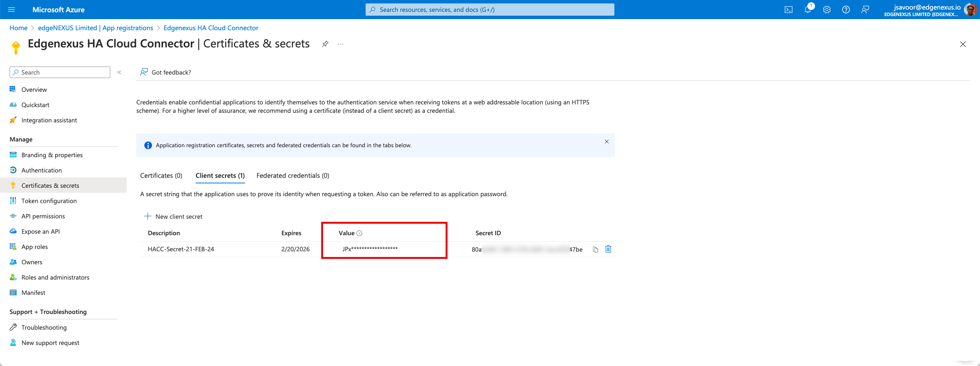Dismiss the information banner

pos(607,142)
